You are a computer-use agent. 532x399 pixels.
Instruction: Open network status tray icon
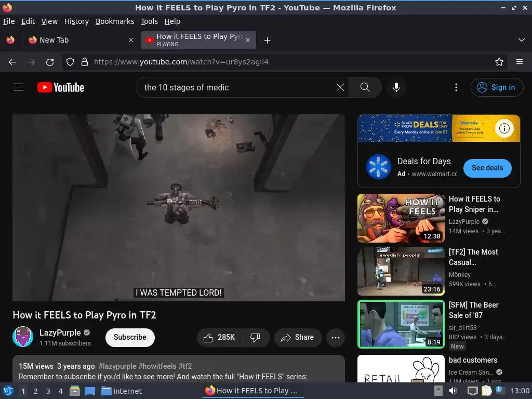[x=472, y=391]
